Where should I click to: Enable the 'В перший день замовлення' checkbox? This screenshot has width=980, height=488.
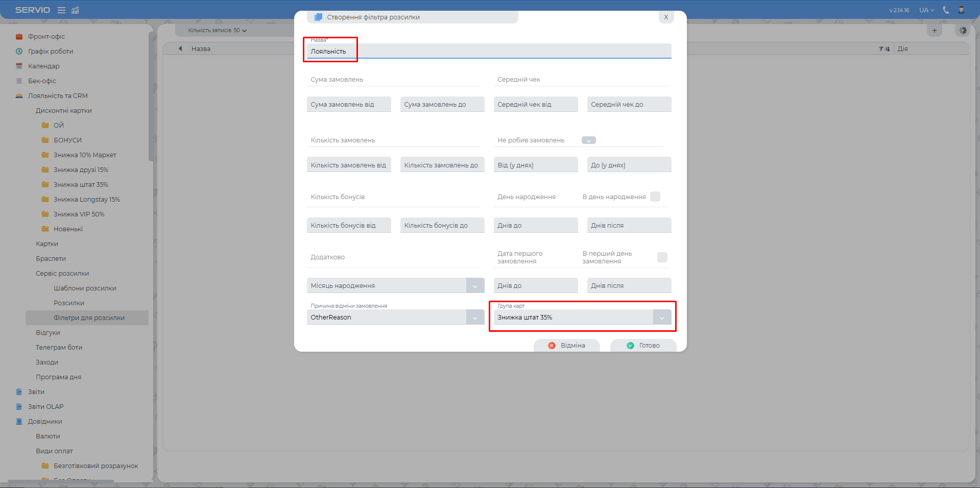[662, 257]
